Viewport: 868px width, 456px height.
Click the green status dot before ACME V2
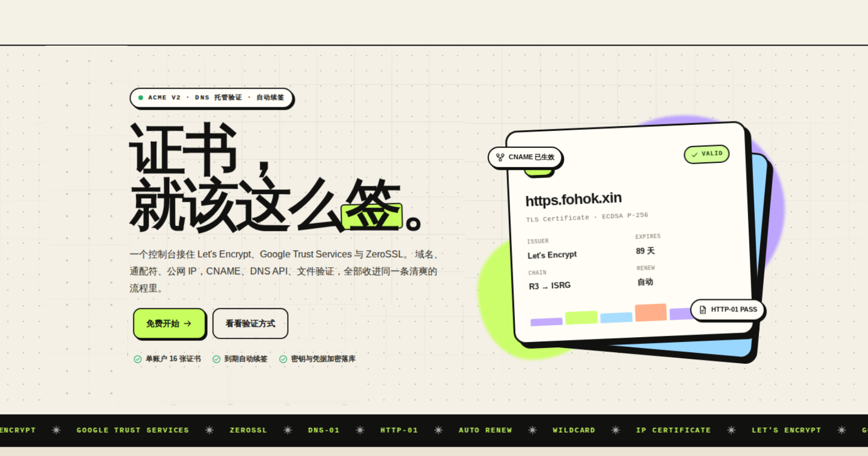tap(141, 98)
